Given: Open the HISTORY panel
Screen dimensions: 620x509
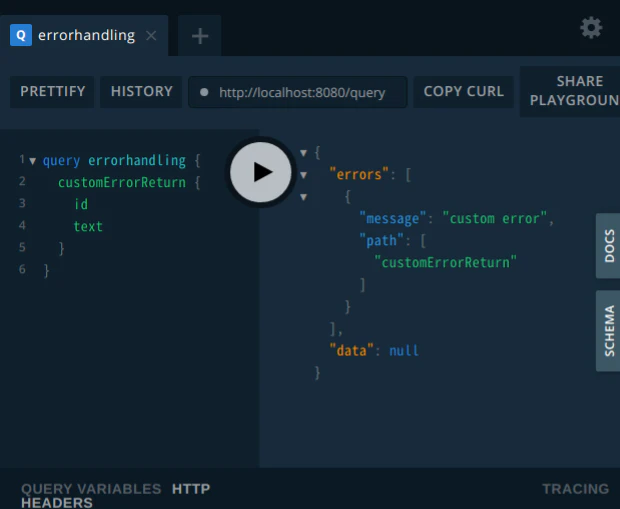Looking at the screenshot, I should coord(141,92).
